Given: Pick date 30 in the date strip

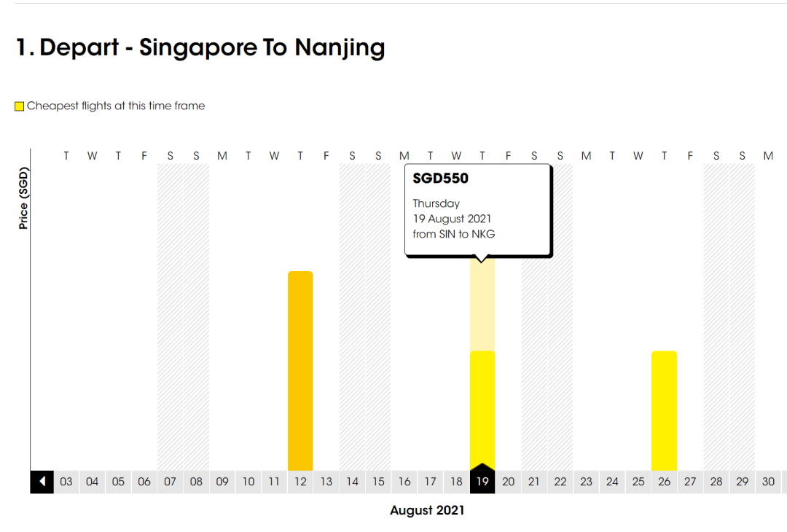Looking at the screenshot, I should (x=769, y=482).
